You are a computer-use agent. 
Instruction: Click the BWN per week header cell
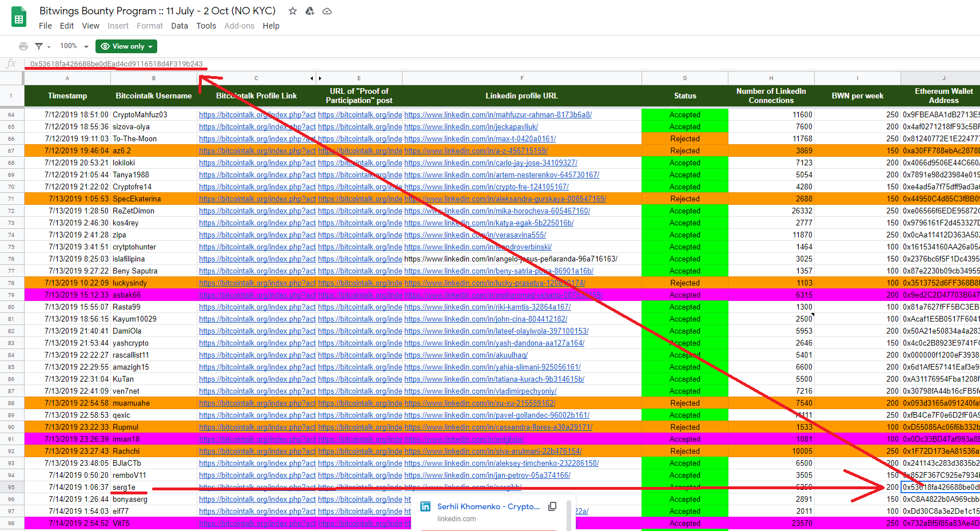coord(858,96)
